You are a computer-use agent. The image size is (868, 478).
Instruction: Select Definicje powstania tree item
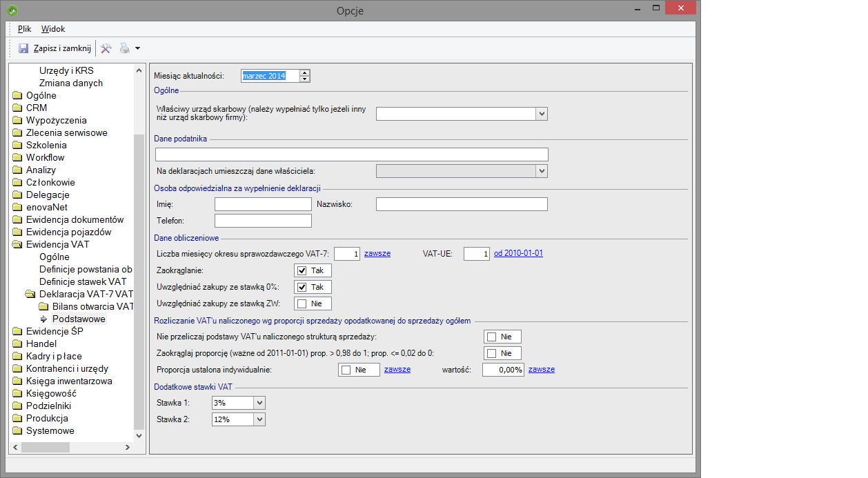point(86,270)
